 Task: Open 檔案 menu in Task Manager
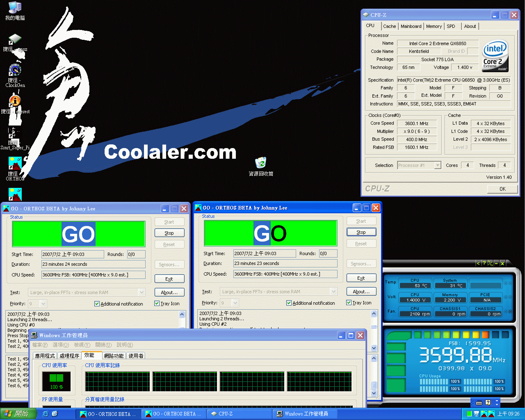(40, 345)
